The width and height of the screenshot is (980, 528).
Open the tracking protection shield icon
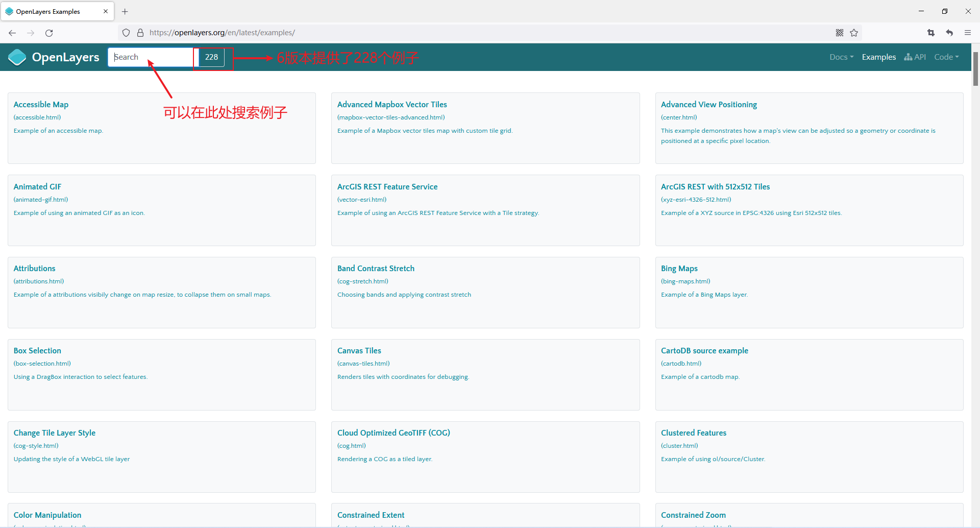[x=126, y=33]
